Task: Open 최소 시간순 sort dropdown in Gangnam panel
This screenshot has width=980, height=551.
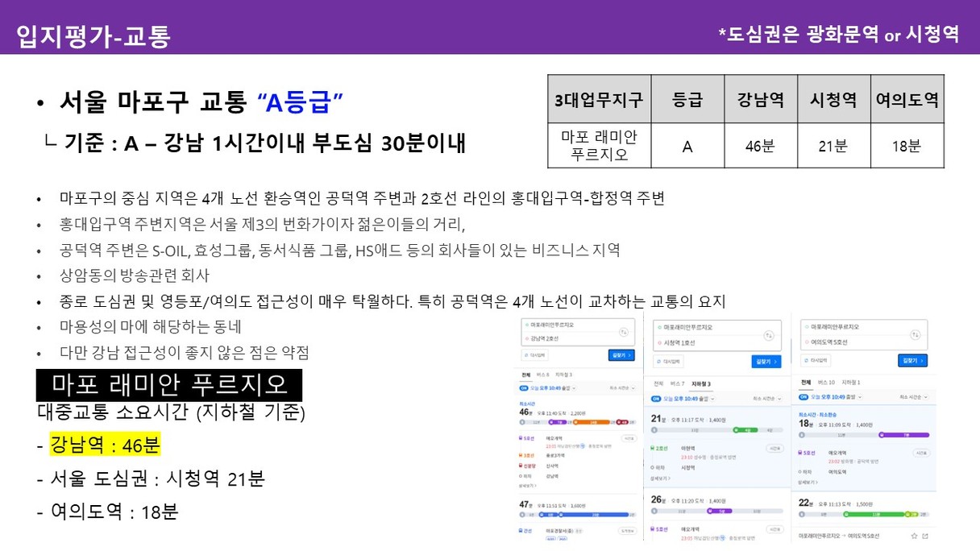Action: [x=622, y=387]
